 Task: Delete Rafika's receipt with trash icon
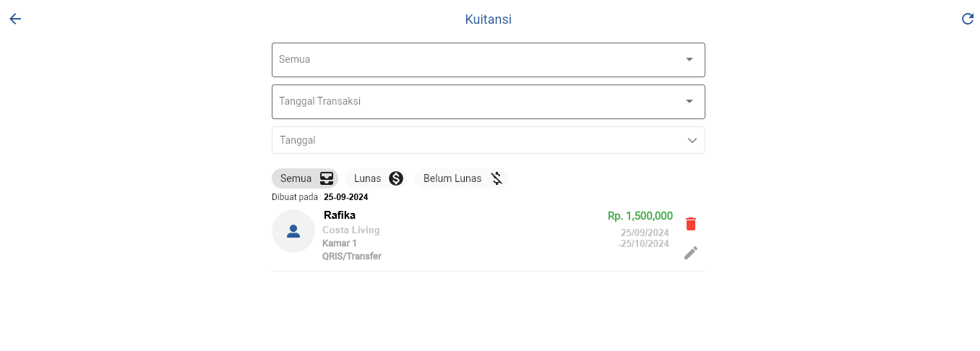pyautogui.click(x=691, y=224)
